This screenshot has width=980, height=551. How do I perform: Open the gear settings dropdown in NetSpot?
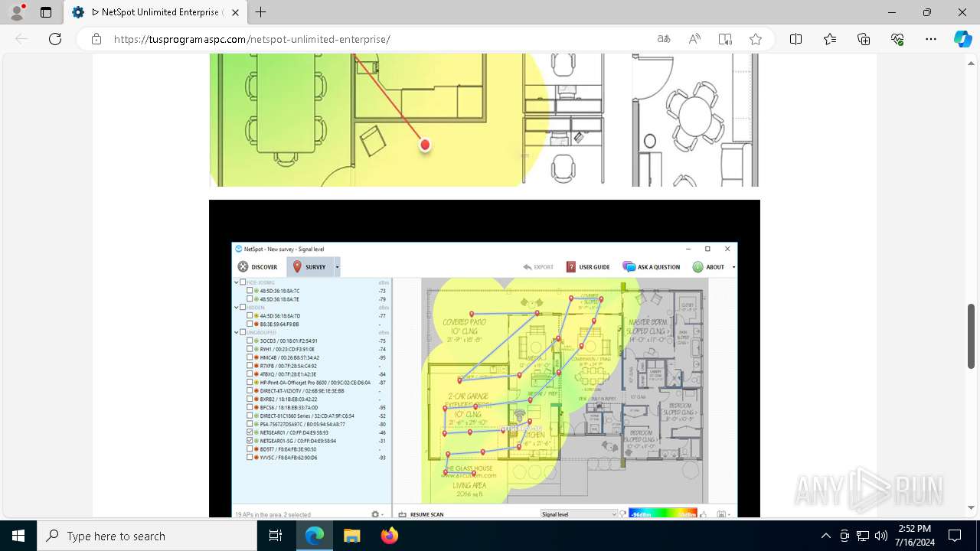point(377,514)
